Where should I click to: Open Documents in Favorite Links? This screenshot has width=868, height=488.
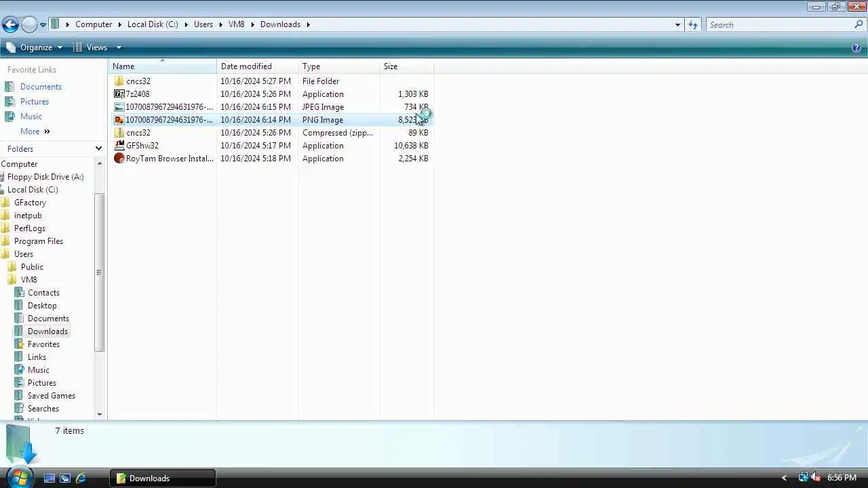click(x=41, y=87)
